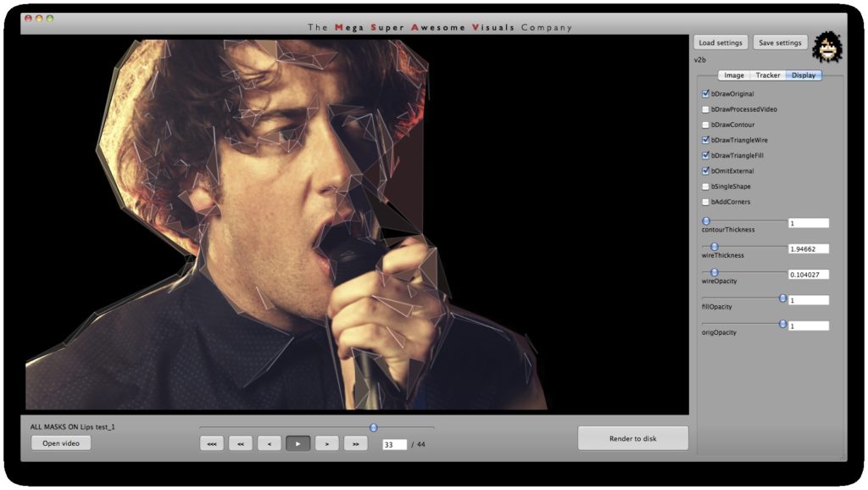Click the '/ 44' total frames text
Viewport: 868px width, 490px height.
coord(419,444)
